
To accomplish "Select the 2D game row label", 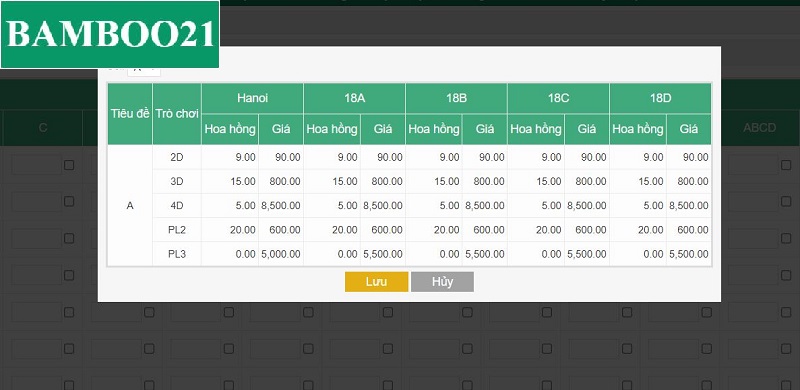I will pyautogui.click(x=177, y=157).
